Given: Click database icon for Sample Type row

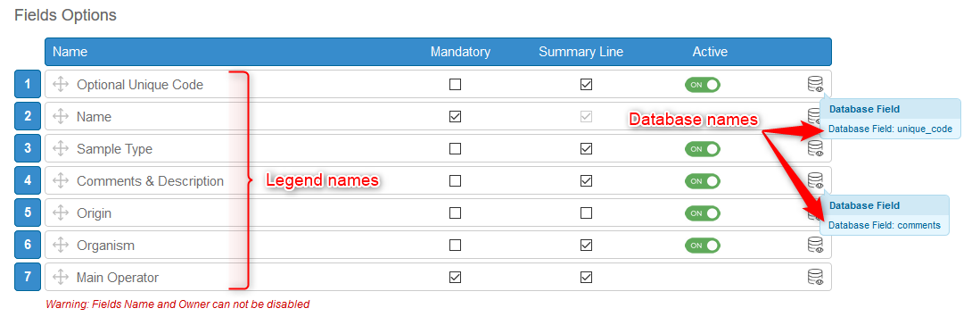Looking at the screenshot, I should click(814, 149).
